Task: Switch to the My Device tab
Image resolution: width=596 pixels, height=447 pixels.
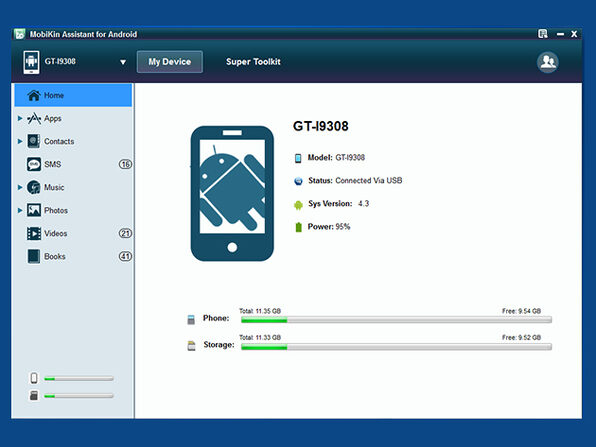Action: tap(170, 62)
